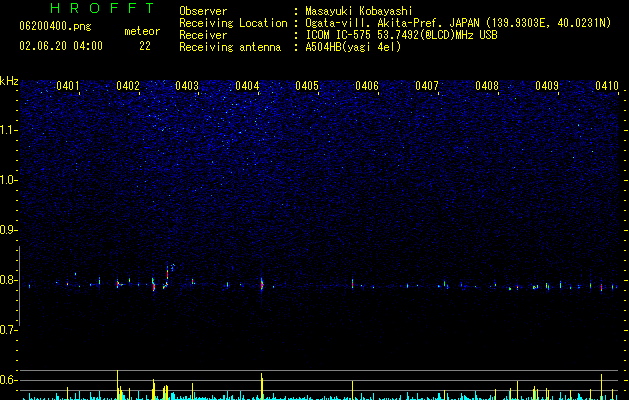Click the 0405 time marker
This screenshot has width=629, height=400.
[307, 86]
